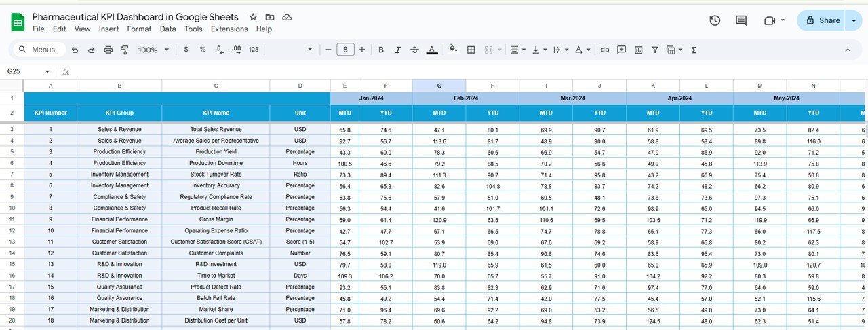Click the move to folder icon
Viewport: 868px width, 330px height.
coord(270,17)
